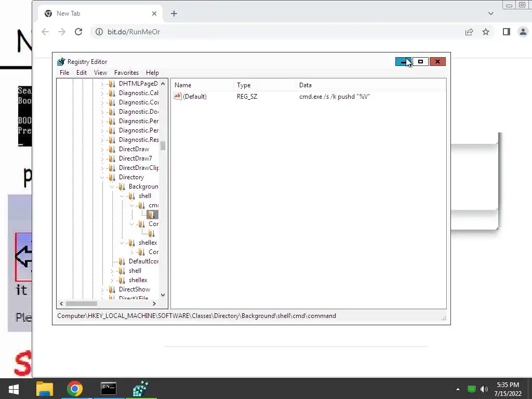Open the volume control in system tray

point(484,389)
